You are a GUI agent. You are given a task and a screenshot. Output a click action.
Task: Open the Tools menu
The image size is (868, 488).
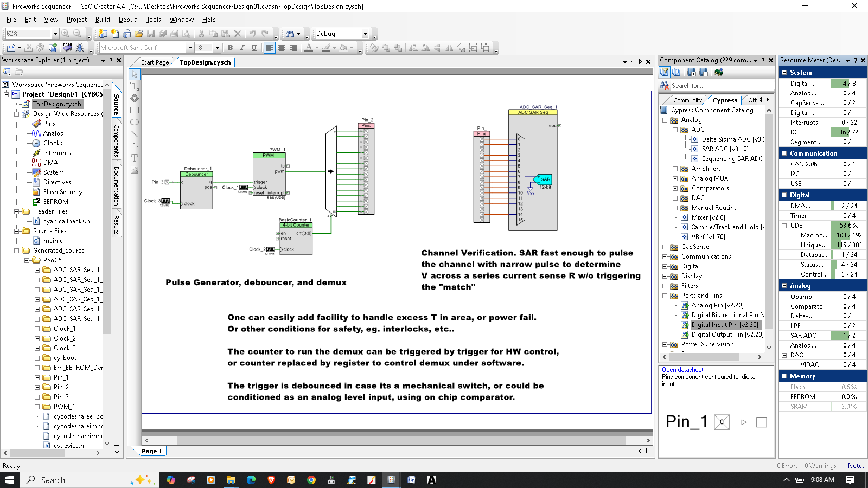point(154,20)
